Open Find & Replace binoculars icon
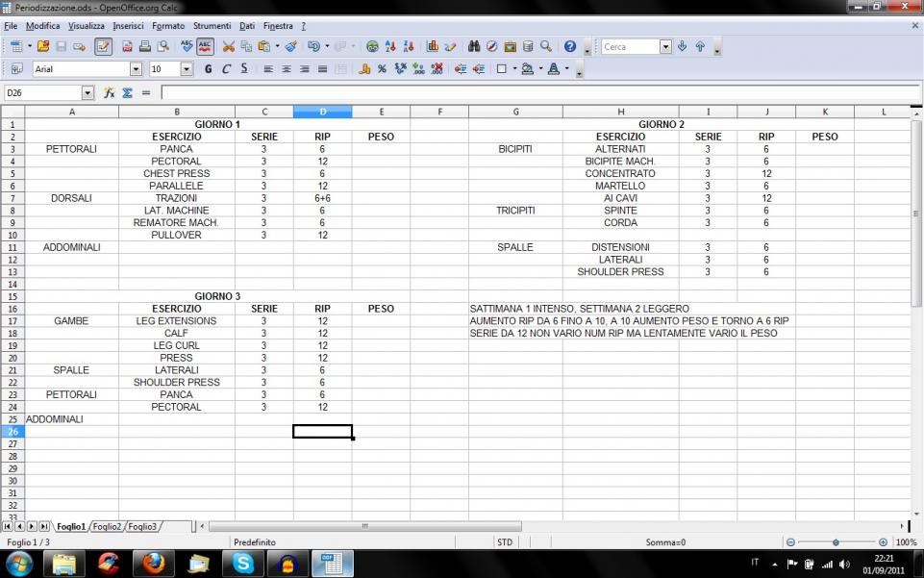 point(474,46)
